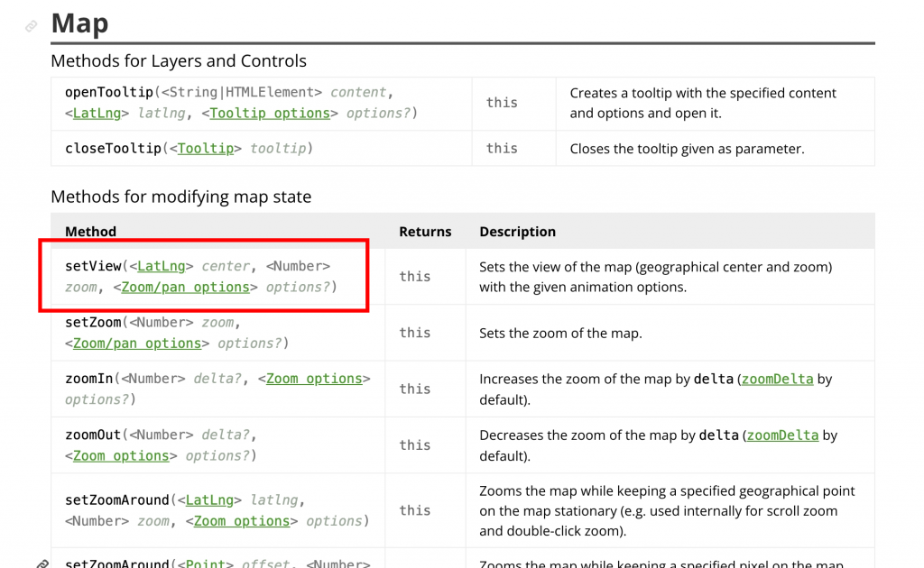Open the Zoom options link in setZoomAround

point(242,521)
